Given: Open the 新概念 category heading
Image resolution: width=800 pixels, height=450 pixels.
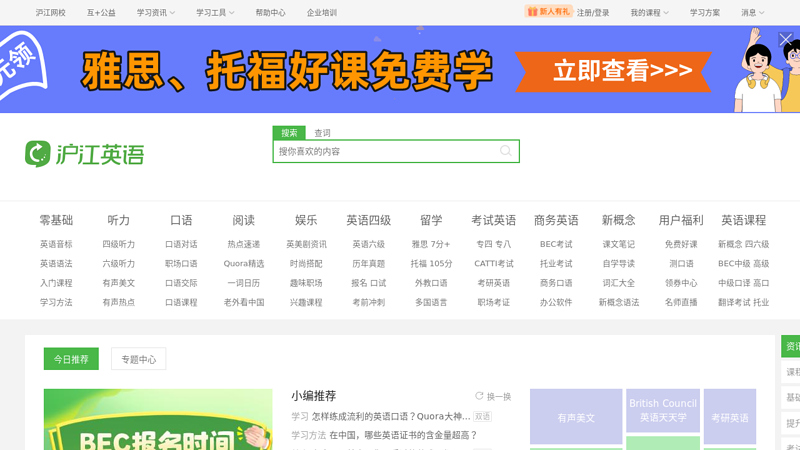Looking at the screenshot, I should (618, 220).
